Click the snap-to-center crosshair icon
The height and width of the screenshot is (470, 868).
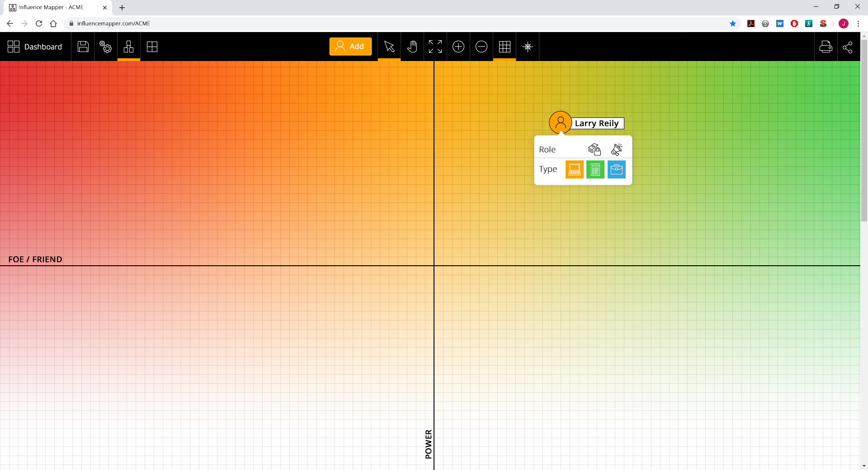click(528, 47)
